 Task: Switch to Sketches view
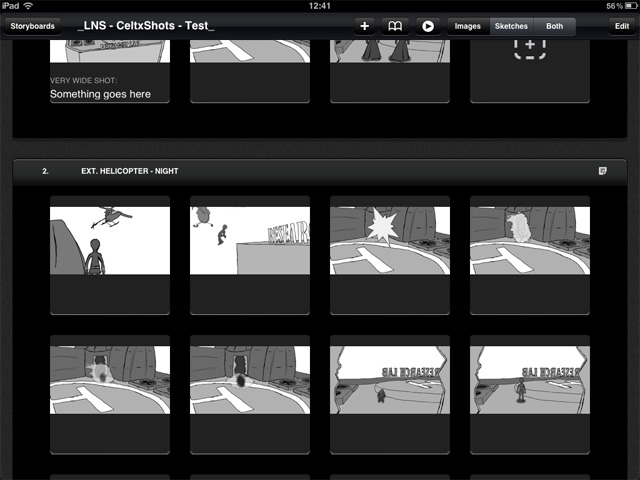click(511, 26)
